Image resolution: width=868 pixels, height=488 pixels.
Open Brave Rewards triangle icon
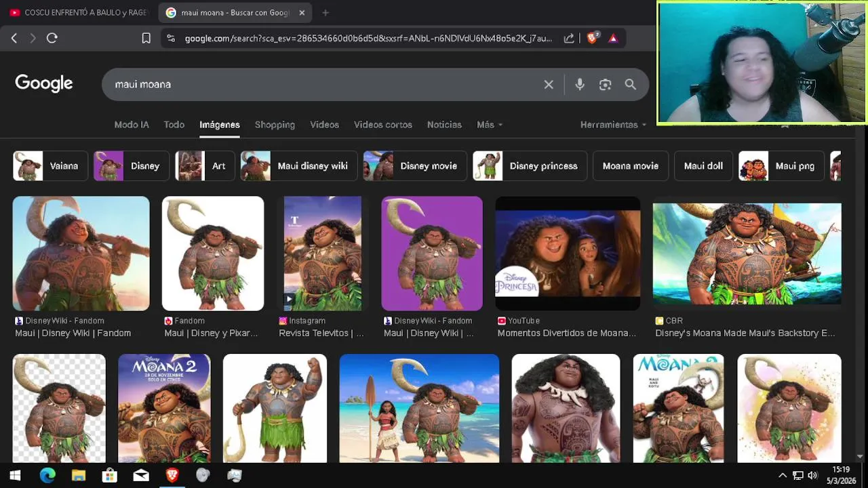point(613,39)
